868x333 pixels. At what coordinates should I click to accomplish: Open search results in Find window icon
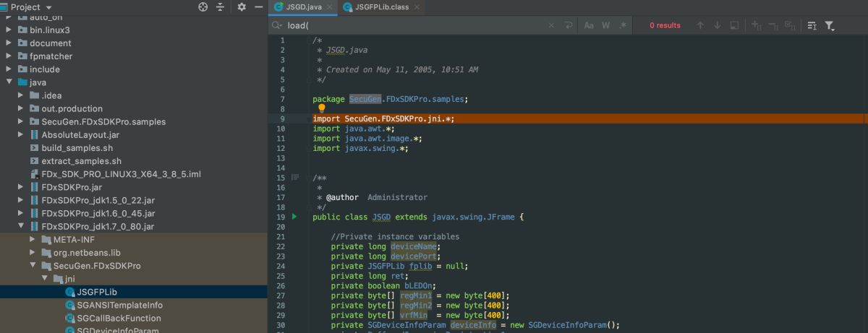click(x=812, y=25)
